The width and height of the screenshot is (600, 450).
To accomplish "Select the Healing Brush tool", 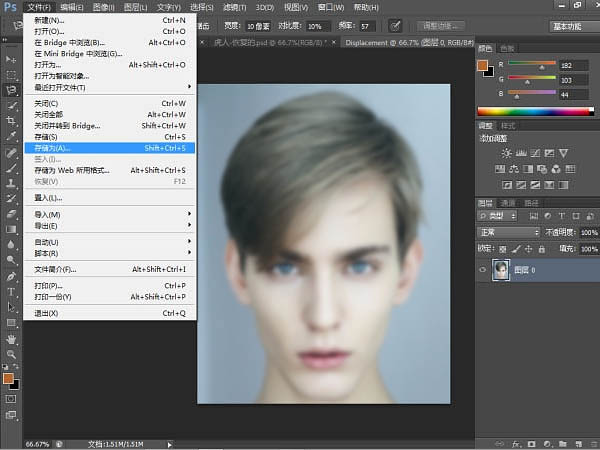I will pyautogui.click(x=11, y=153).
